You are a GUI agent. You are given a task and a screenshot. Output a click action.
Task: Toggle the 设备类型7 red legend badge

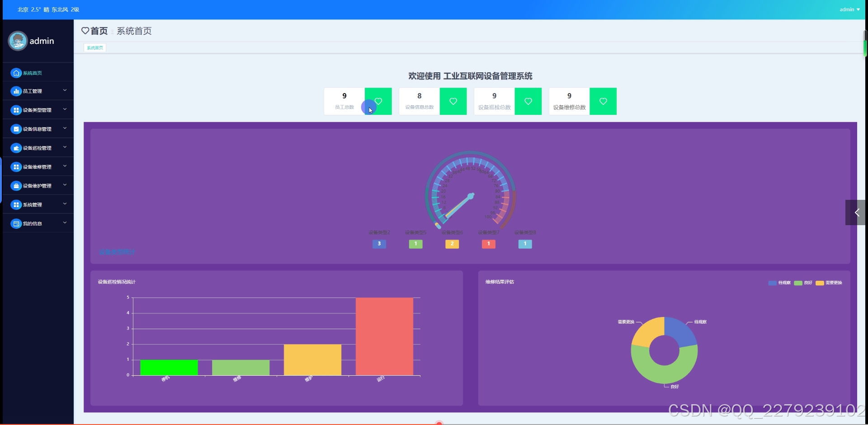(x=489, y=244)
